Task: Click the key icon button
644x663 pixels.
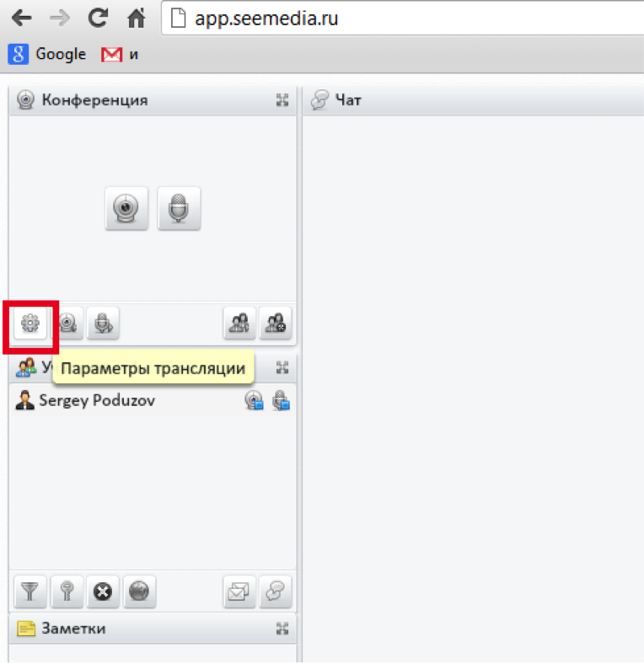Action: click(67, 591)
